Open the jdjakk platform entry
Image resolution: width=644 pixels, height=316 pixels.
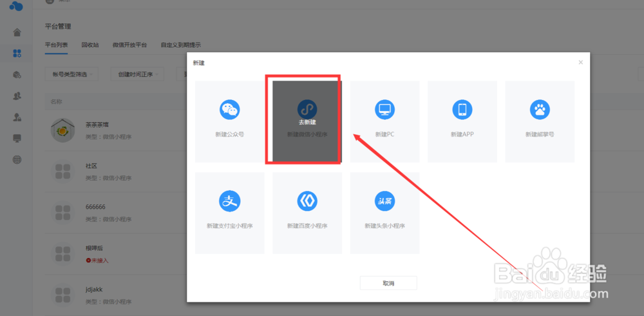click(x=93, y=290)
